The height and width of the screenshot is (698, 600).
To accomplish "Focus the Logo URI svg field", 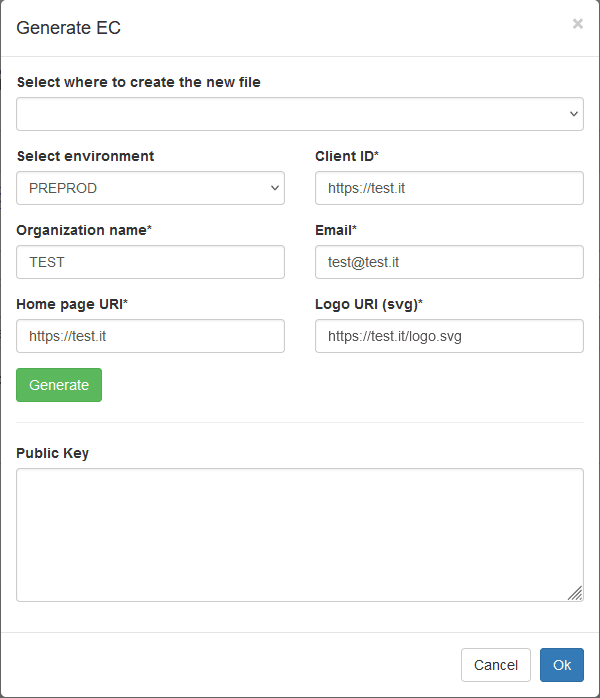I will pyautogui.click(x=449, y=336).
